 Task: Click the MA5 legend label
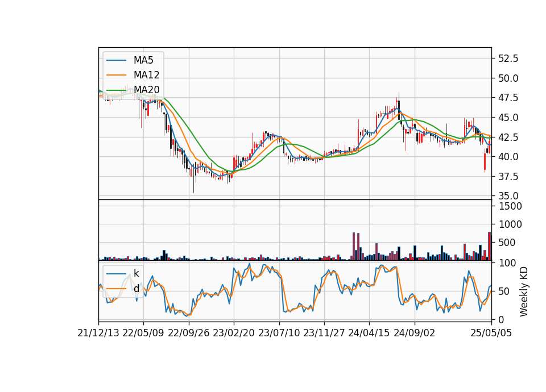click(143, 60)
